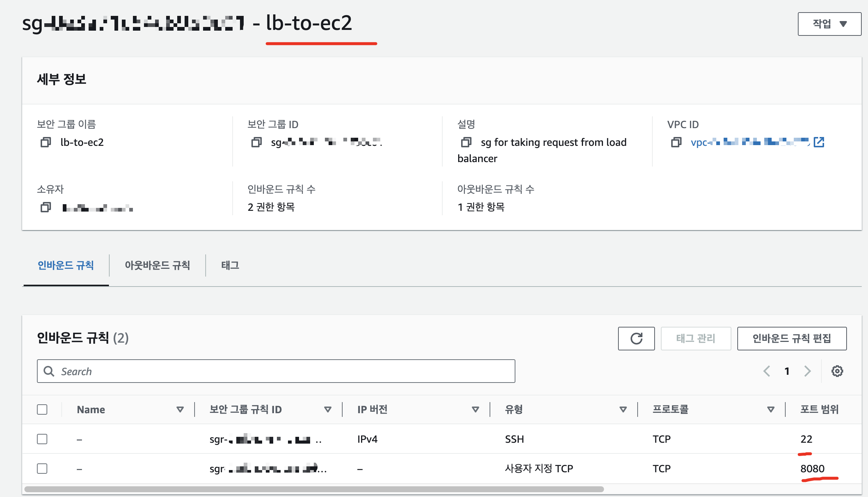
Task: Sort by 프로토콜 column arrow
Action: pos(771,409)
